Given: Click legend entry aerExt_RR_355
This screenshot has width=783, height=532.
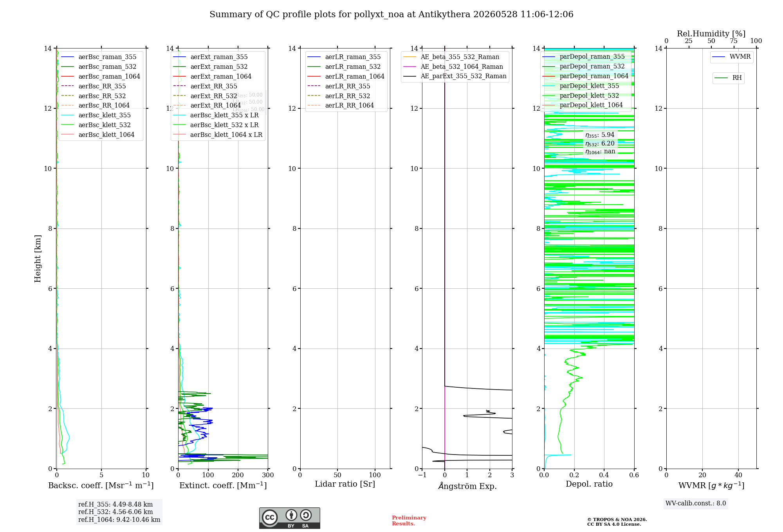Looking at the screenshot, I should (x=206, y=86).
